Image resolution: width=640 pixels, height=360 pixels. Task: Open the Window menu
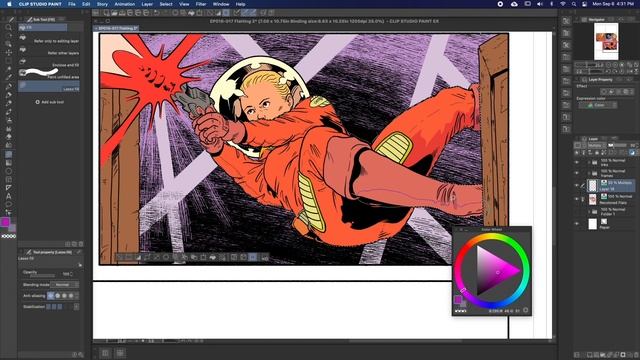pyautogui.click(x=221, y=4)
